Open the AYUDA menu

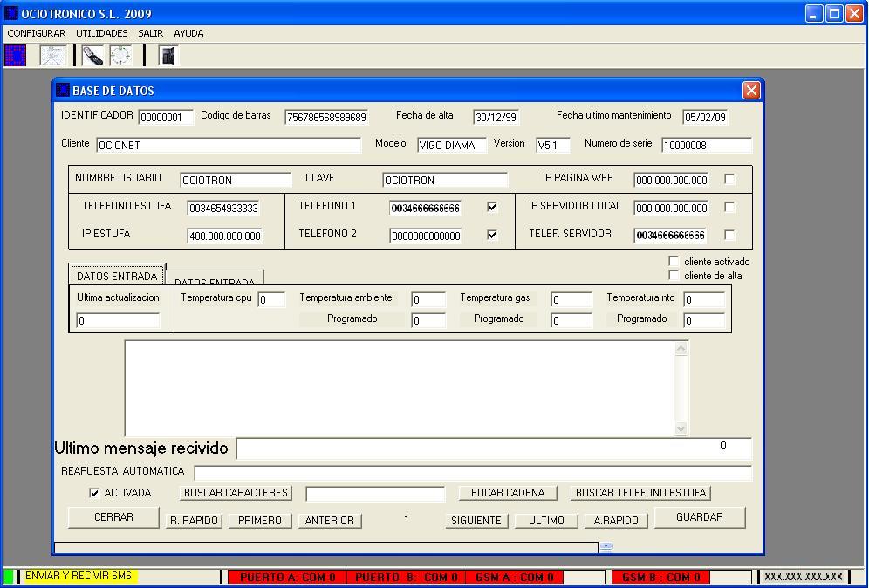pos(188,33)
